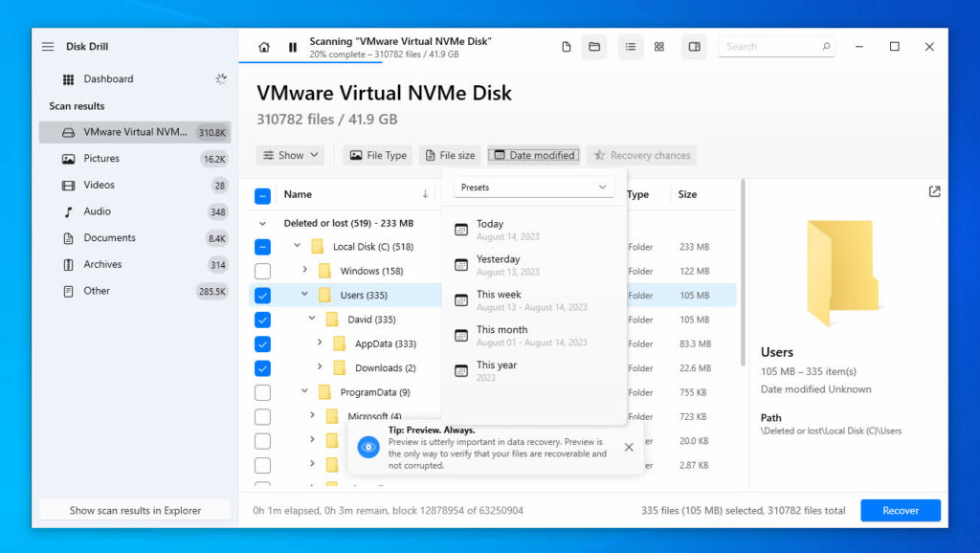Open the sidebar hamburger menu

47,46
